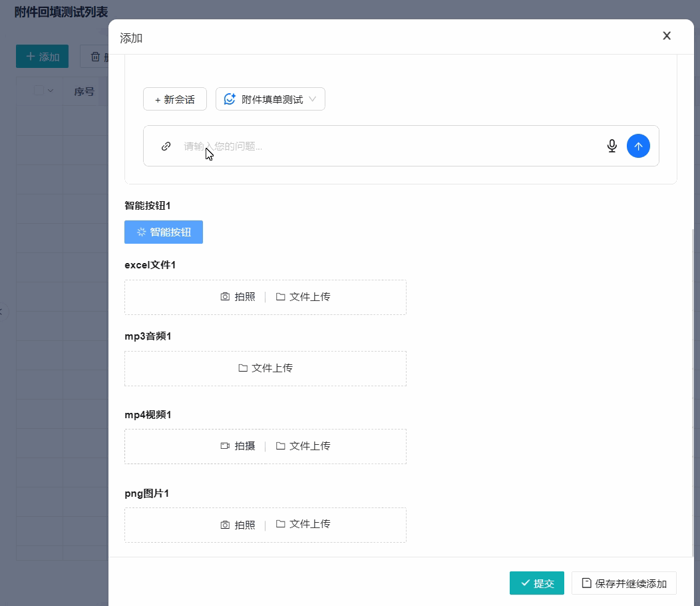Screen dimensions: 700x606
Task: Close the 添加 dialog
Action: pyautogui.click(x=666, y=36)
